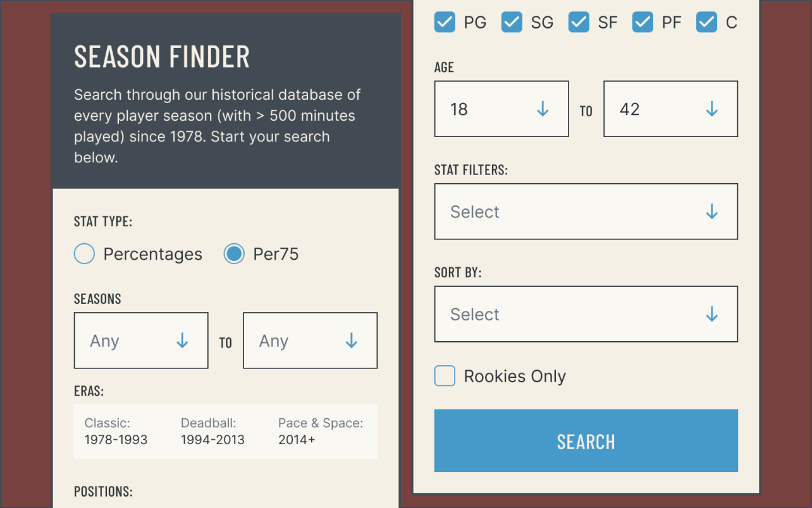Open the ending season Any dropdown
This screenshot has height=508, width=812.
(x=310, y=341)
